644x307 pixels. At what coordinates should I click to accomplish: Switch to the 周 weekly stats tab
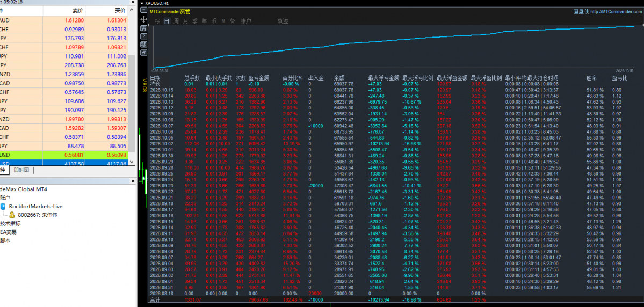click(x=176, y=21)
